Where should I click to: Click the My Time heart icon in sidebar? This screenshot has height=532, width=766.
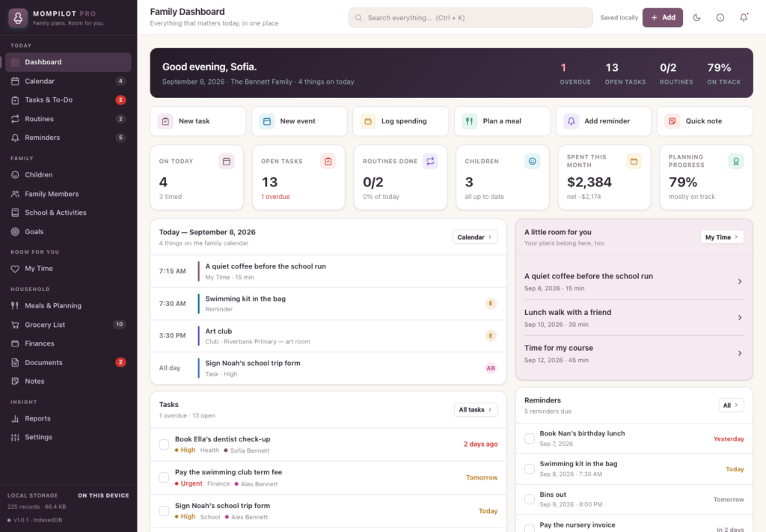pyautogui.click(x=15, y=269)
